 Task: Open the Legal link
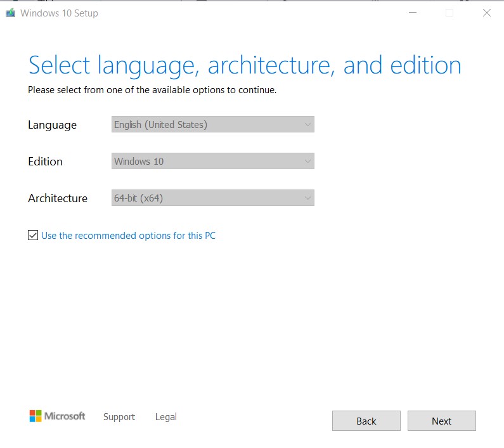(x=166, y=417)
